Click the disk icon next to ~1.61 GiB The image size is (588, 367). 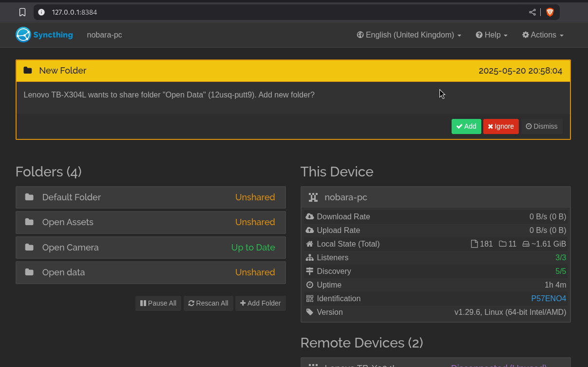pyautogui.click(x=526, y=244)
